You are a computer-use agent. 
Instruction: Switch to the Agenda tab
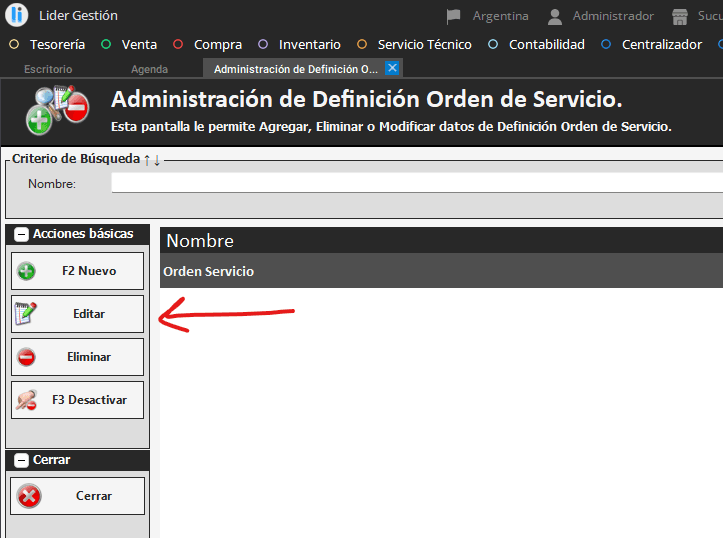149,69
